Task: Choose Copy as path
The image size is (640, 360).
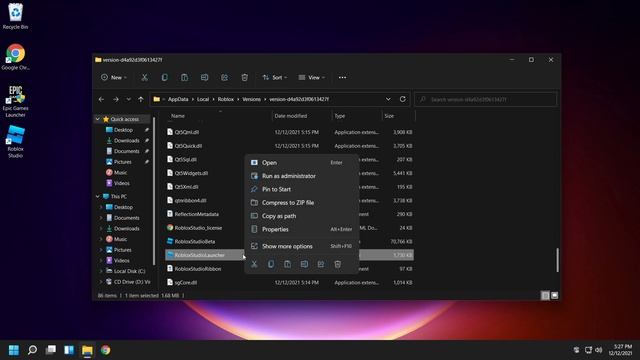Action: [302, 216]
